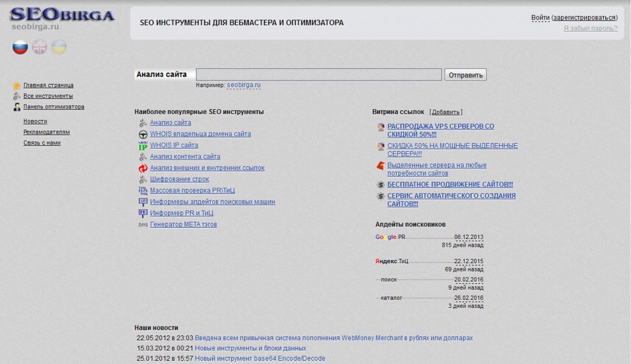Switch to the Russian flag language
This screenshot has width=631, height=364.
pos(20,47)
